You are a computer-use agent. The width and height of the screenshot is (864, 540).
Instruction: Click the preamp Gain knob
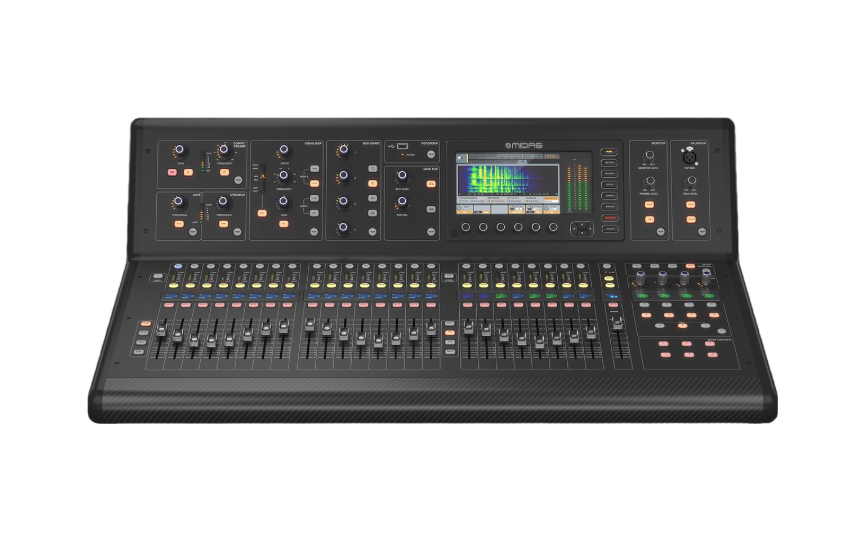click(179, 150)
